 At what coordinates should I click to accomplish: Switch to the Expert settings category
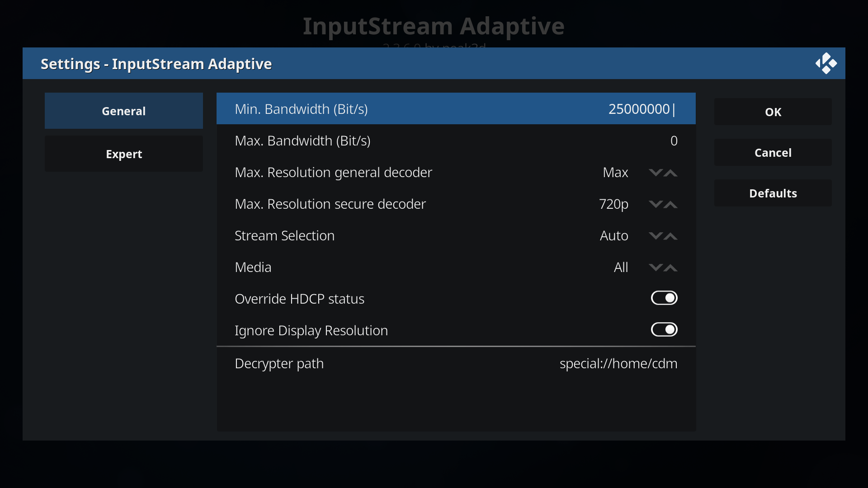pyautogui.click(x=123, y=154)
